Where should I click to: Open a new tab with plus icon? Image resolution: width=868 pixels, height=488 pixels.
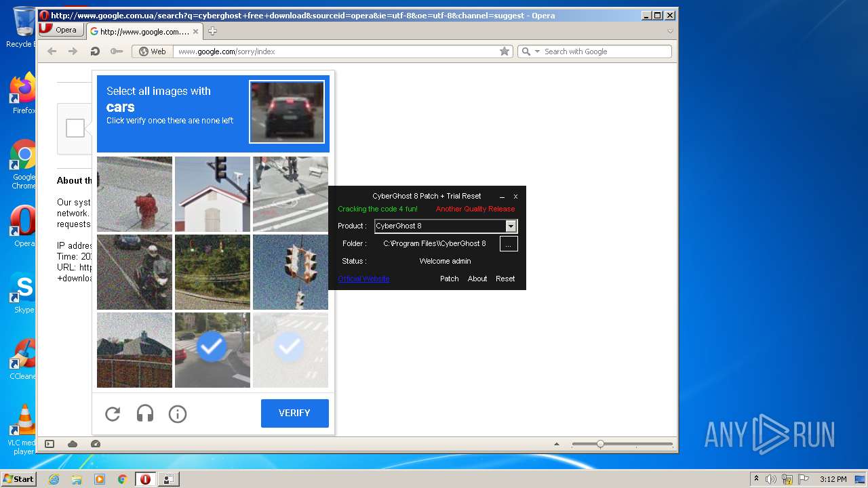click(x=212, y=31)
